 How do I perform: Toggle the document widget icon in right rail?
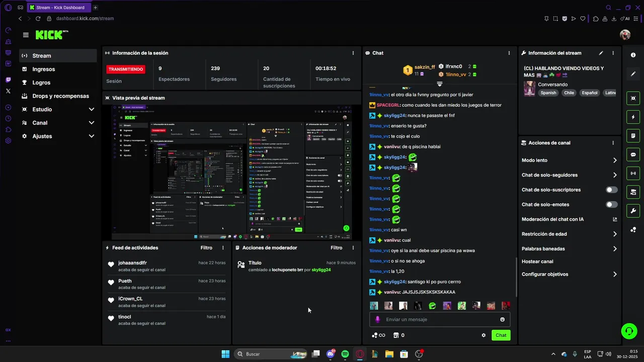[x=633, y=136]
